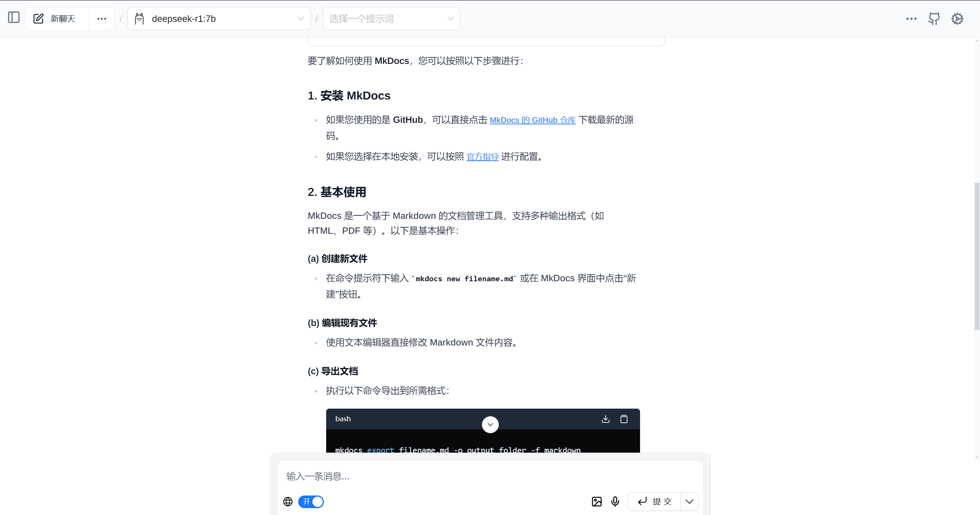This screenshot has width=980, height=515.
Task: Open the deepseek-r1:7b model dropdown
Action: coord(219,19)
